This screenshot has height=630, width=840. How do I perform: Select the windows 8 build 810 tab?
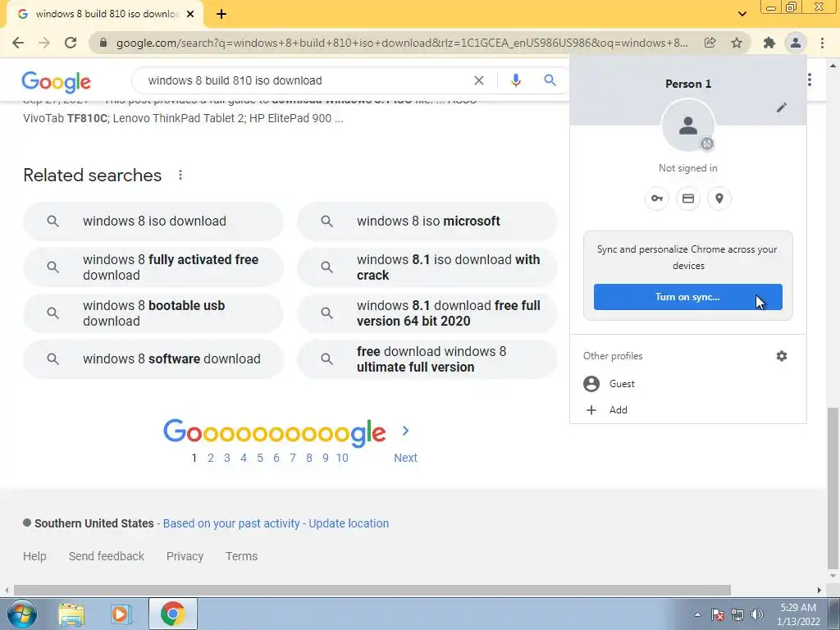tap(106, 14)
